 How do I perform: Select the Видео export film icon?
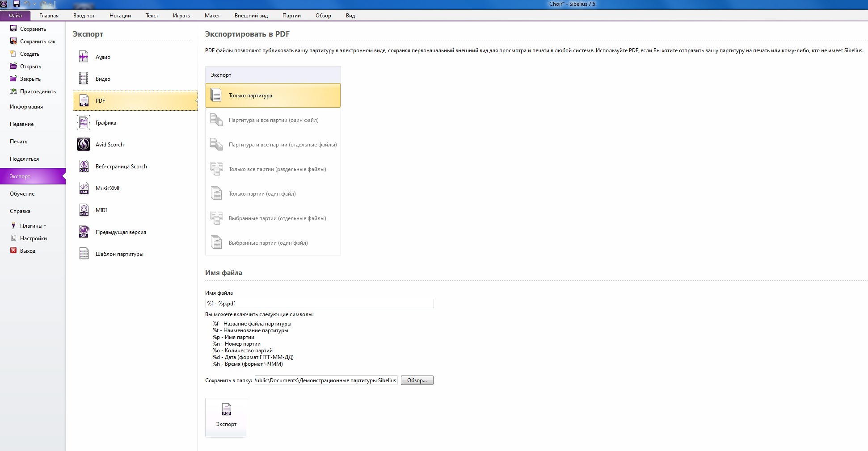point(84,79)
